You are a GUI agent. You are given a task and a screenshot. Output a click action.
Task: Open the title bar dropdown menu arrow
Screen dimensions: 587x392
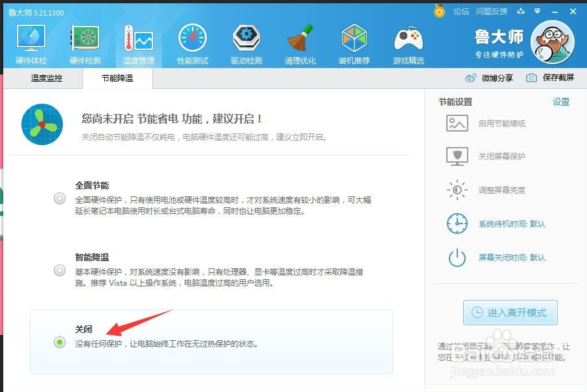point(537,11)
